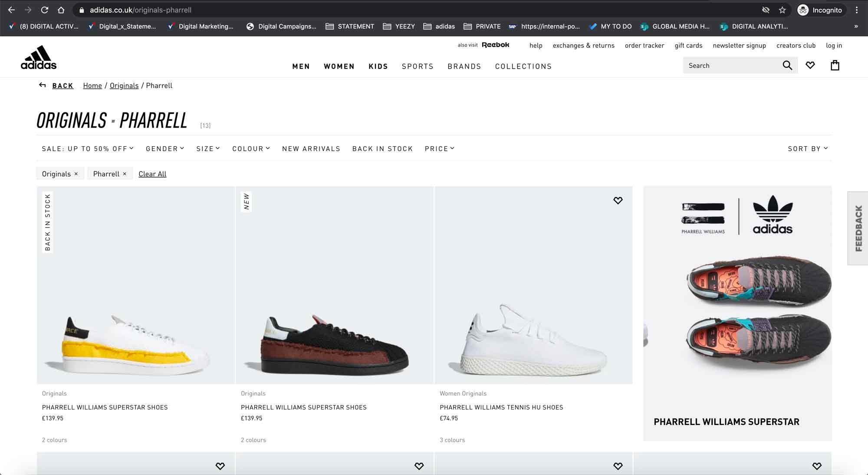
Task: Open the KIDS navigation menu
Action: coord(378,66)
